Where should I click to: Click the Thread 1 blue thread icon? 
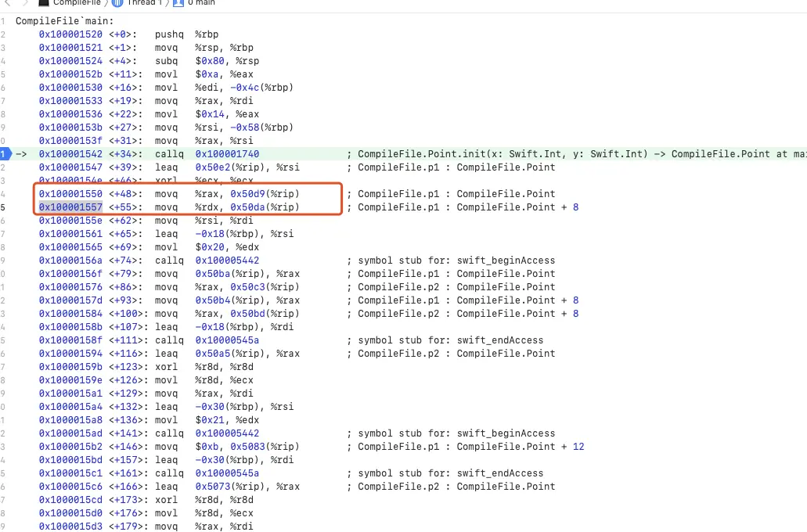click(117, 2)
